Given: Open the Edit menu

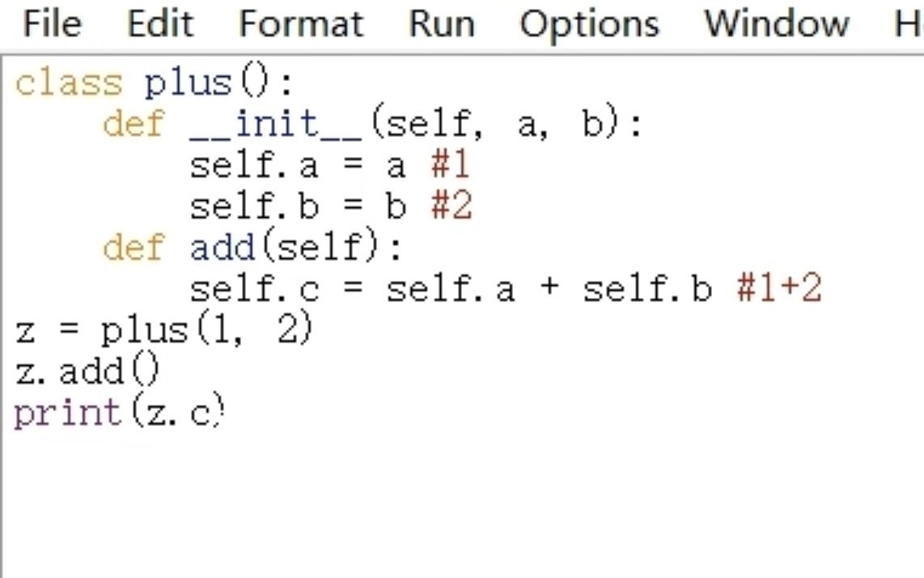Looking at the screenshot, I should tap(159, 24).
